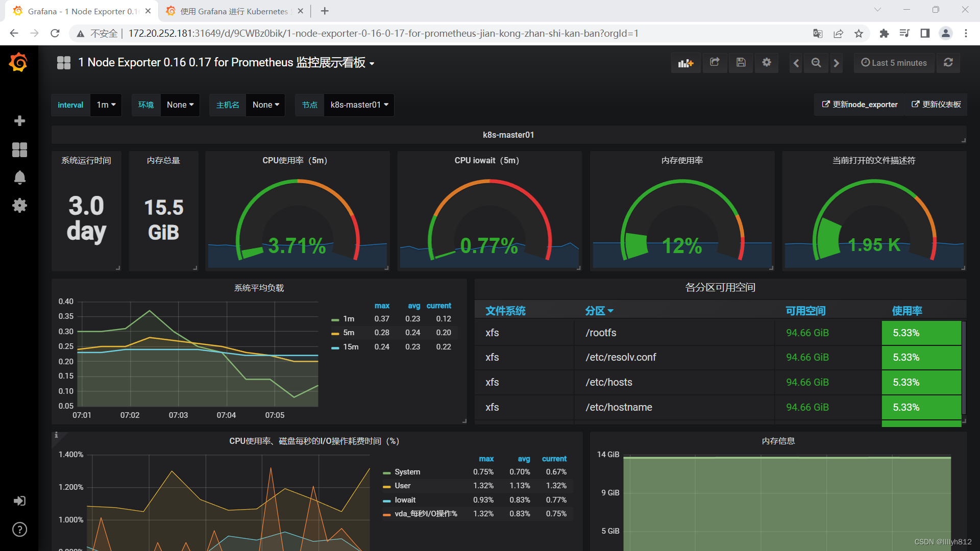
Task: Switch to 使用 Grafana 进行 Kubernetes tab
Action: (x=234, y=11)
